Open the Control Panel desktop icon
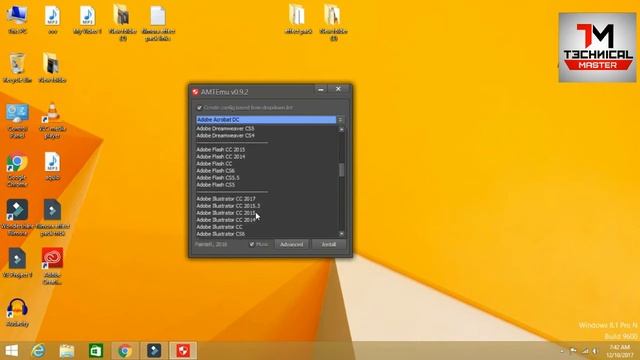Viewport: 640px width, 360px height. pos(17,120)
